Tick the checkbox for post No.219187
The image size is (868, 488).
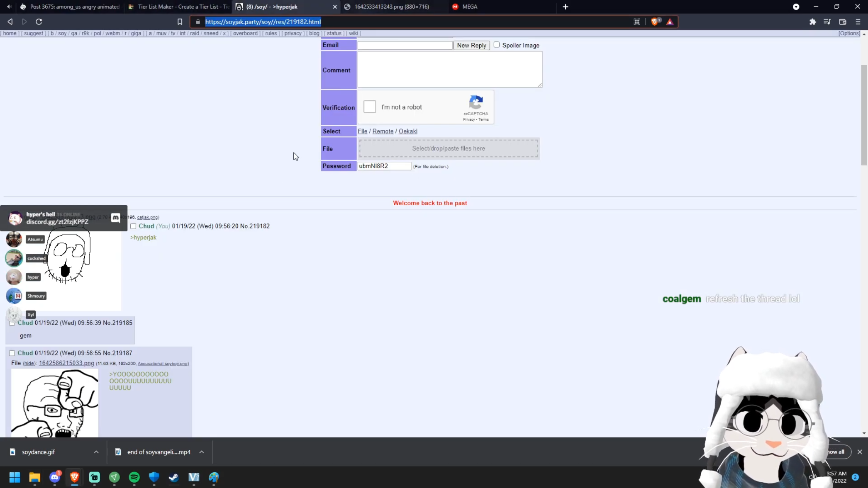click(12, 353)
